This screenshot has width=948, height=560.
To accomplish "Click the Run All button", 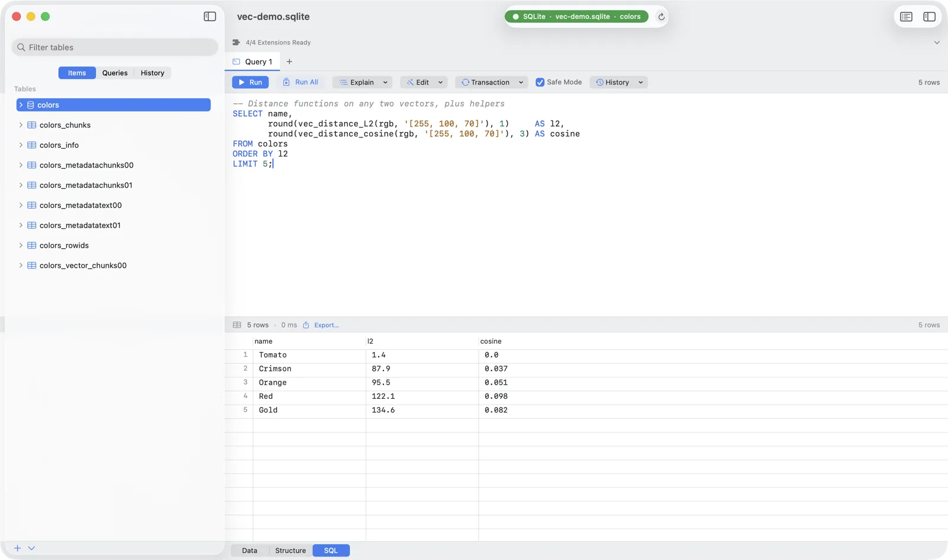I will [300, 82].
